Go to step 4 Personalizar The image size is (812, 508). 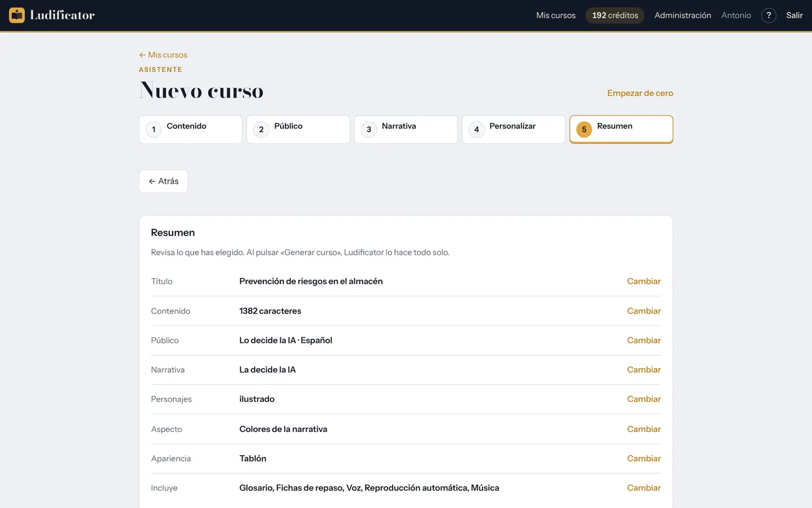coord(513,129)
